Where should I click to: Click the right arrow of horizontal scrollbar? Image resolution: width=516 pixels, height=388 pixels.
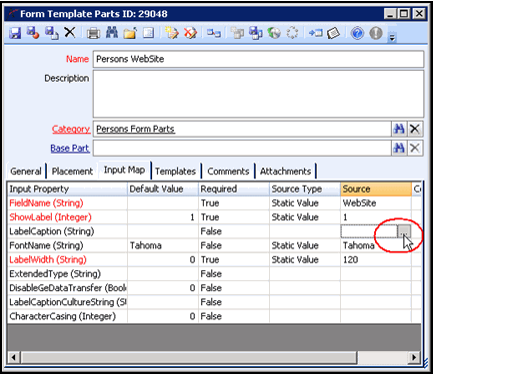coord(414,357)
